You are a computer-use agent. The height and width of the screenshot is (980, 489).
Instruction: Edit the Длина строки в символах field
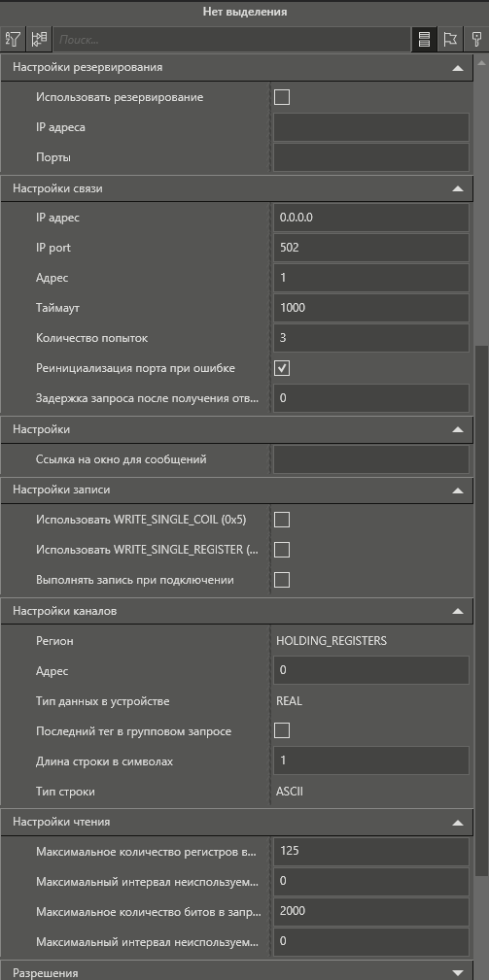[371, 761]
